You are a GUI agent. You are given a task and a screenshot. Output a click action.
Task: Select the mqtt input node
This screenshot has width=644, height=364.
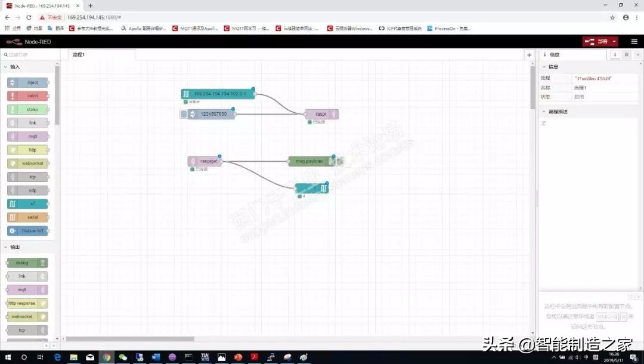[x=27, y=136]
